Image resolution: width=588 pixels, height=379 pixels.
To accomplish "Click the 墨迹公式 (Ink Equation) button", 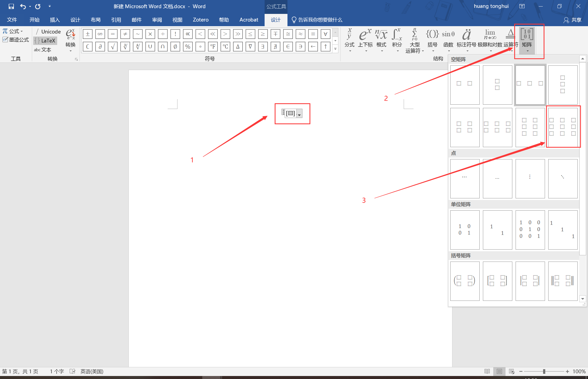I will click(x=16, y=40).
